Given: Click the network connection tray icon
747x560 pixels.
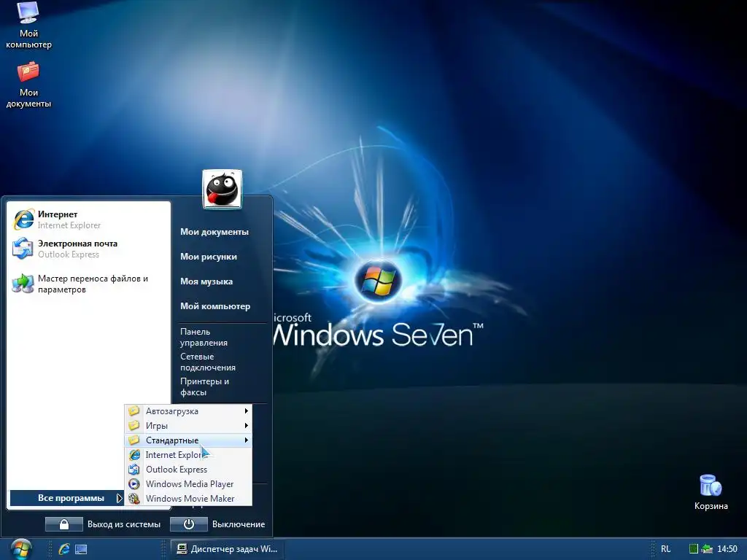Looking at the screenshot, I should coord(707,549).
